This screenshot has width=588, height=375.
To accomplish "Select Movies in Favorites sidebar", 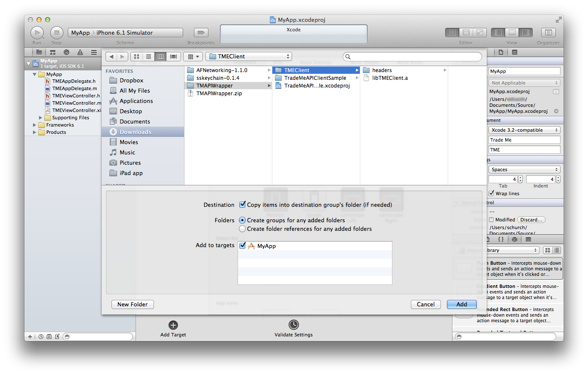I will pos(143,142).
